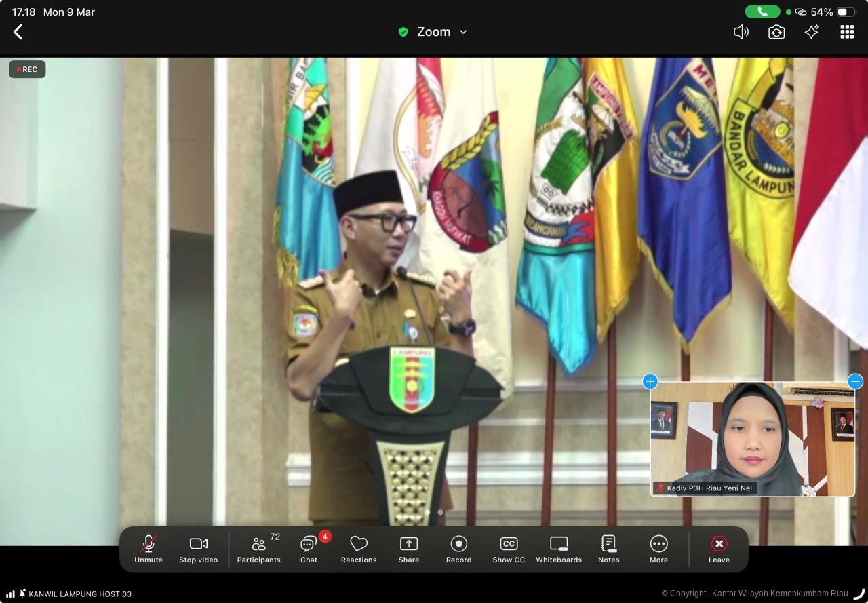The image size is (868, 603).
Task: Leave the meeting
Action: 719,549
